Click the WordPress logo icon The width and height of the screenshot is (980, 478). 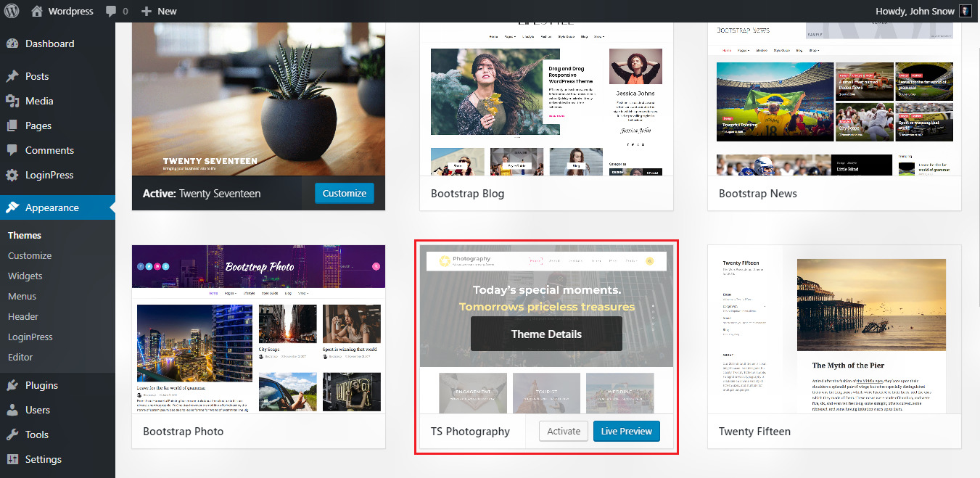pyautogui.click(x=12, y=11)
